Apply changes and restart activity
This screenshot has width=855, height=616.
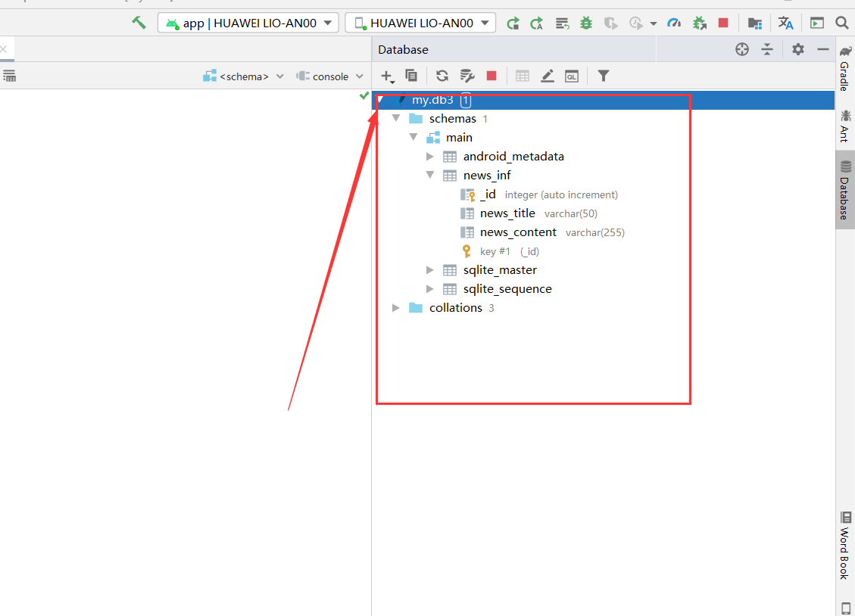[513, 23]
